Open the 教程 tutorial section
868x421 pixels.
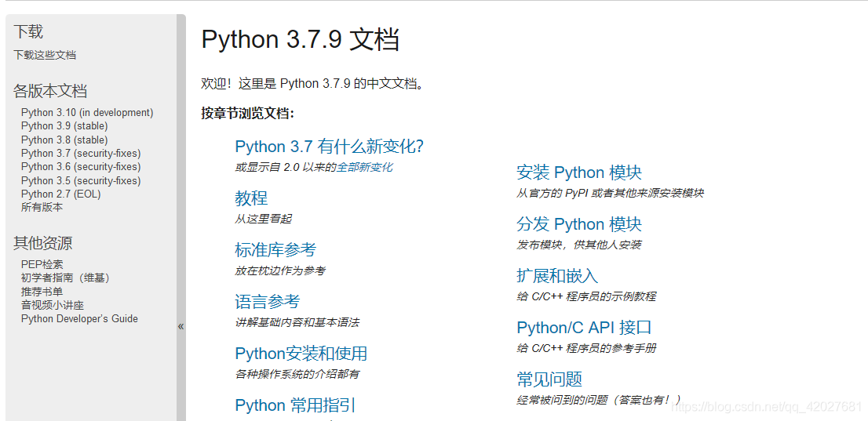(251, 198)
